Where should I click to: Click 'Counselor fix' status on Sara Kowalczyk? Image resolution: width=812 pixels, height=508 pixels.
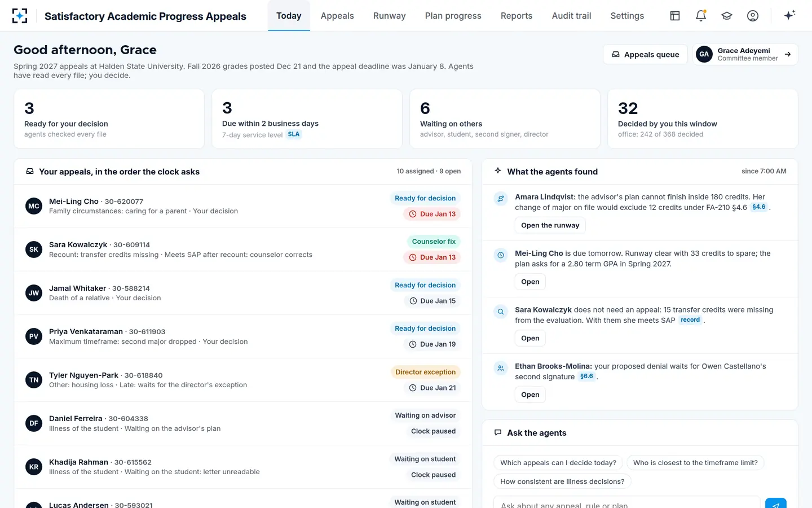(x=434, y=242)
